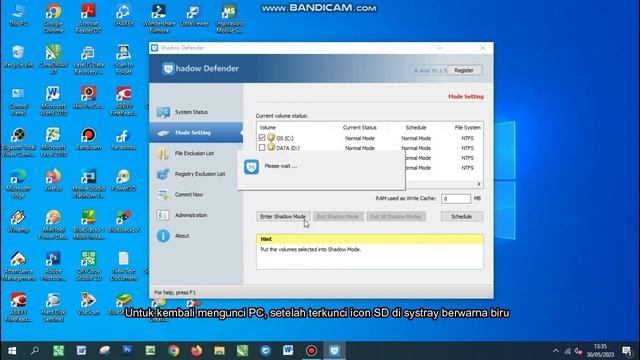Click the volume speaker tray icon

[578, 351]
